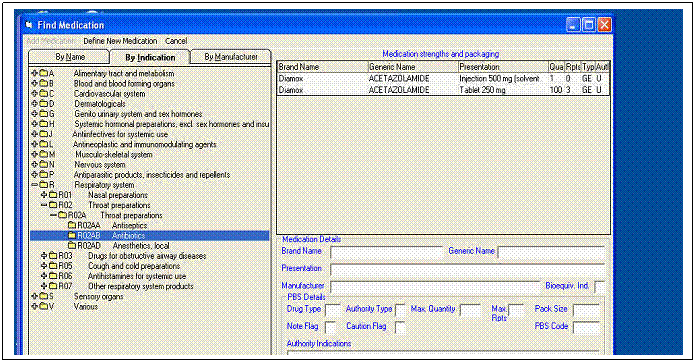Click the greyed Add Medication menu item
Viewport: 696px width, 363px height.
tap(50, 41)
